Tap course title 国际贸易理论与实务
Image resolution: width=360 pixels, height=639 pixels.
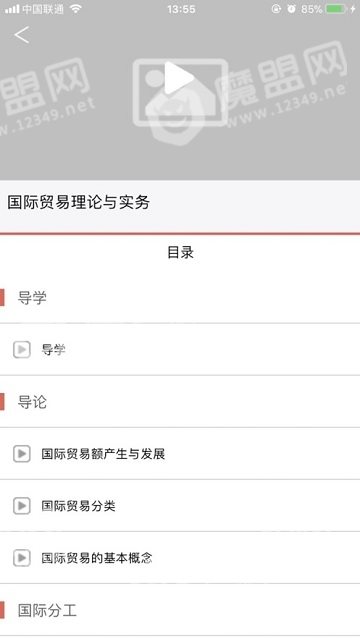pyautogui.click(x=79, y=203)
